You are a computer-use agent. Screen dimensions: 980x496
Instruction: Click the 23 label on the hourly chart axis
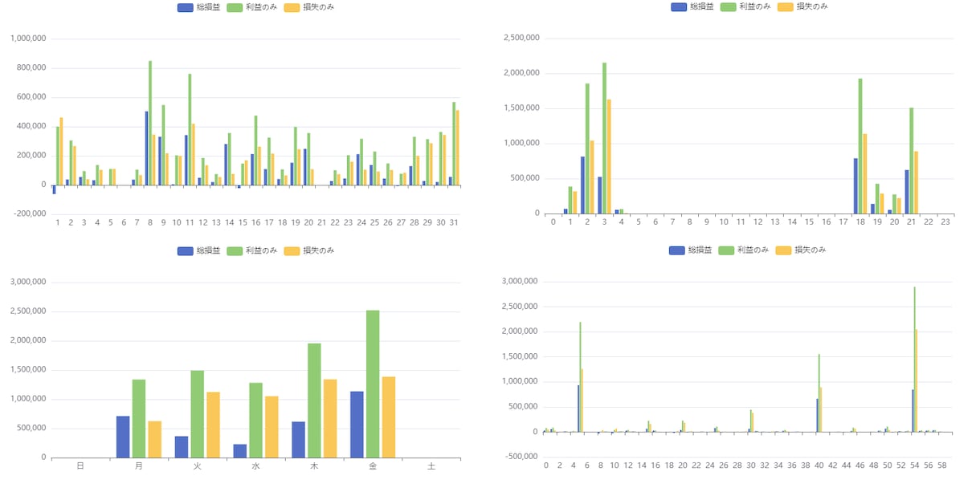coord(945,222)
